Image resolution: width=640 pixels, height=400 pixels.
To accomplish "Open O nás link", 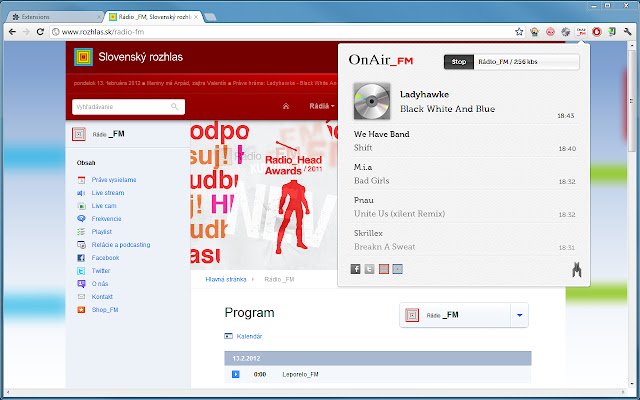I will point(100,284).
